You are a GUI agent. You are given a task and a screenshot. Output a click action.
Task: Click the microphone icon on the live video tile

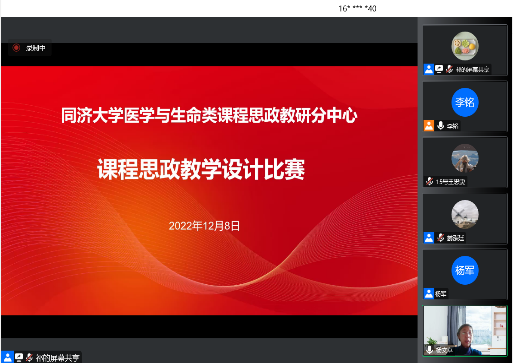point(430,349)
